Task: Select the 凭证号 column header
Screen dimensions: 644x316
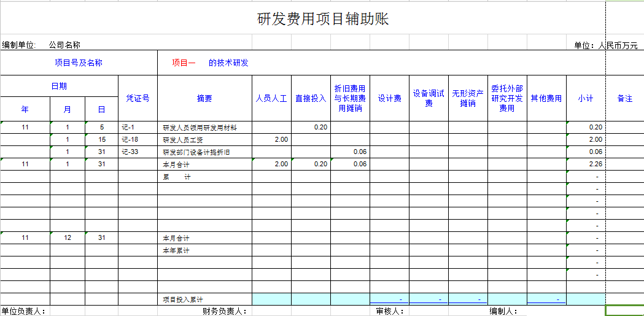Action: pos(138,98)
